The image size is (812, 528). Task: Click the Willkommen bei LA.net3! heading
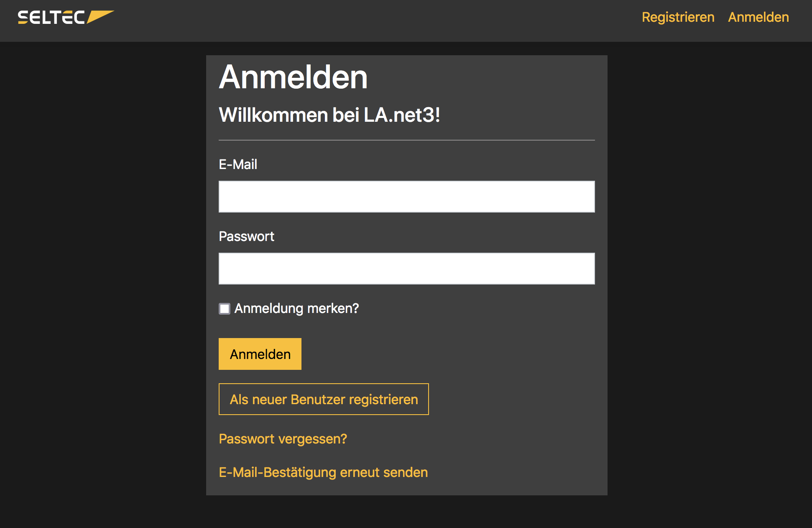(x=329, y=115)
